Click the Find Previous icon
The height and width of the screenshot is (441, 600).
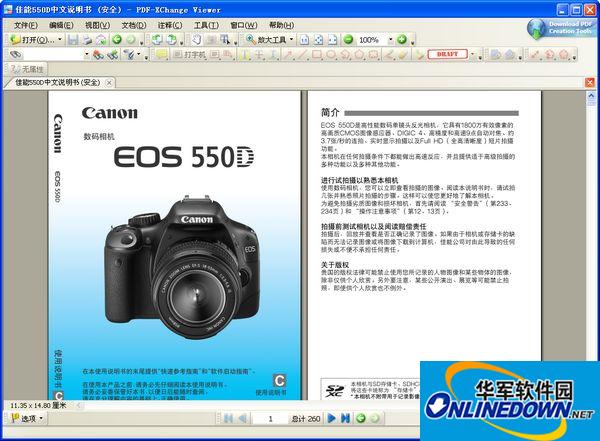coord(98,55)
